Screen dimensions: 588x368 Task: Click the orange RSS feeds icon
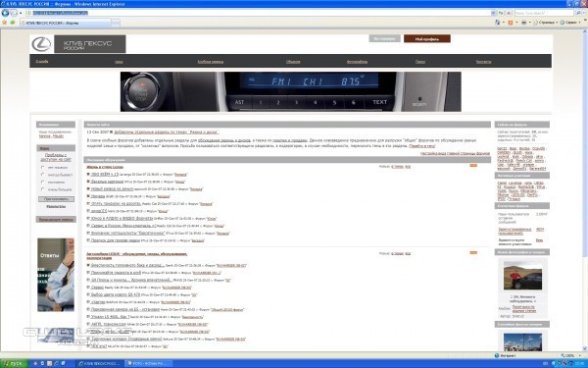(510, 23)
